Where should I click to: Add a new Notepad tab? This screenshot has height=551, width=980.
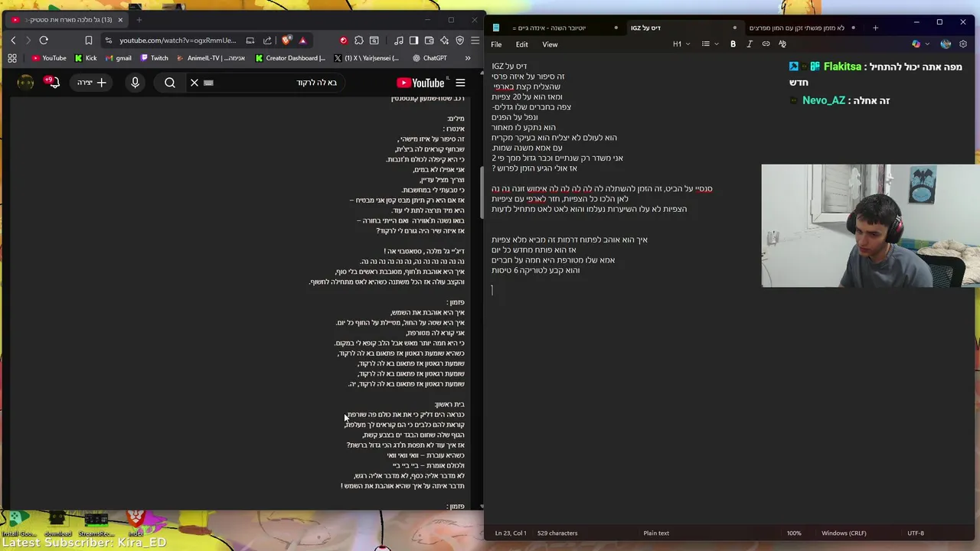875,28
